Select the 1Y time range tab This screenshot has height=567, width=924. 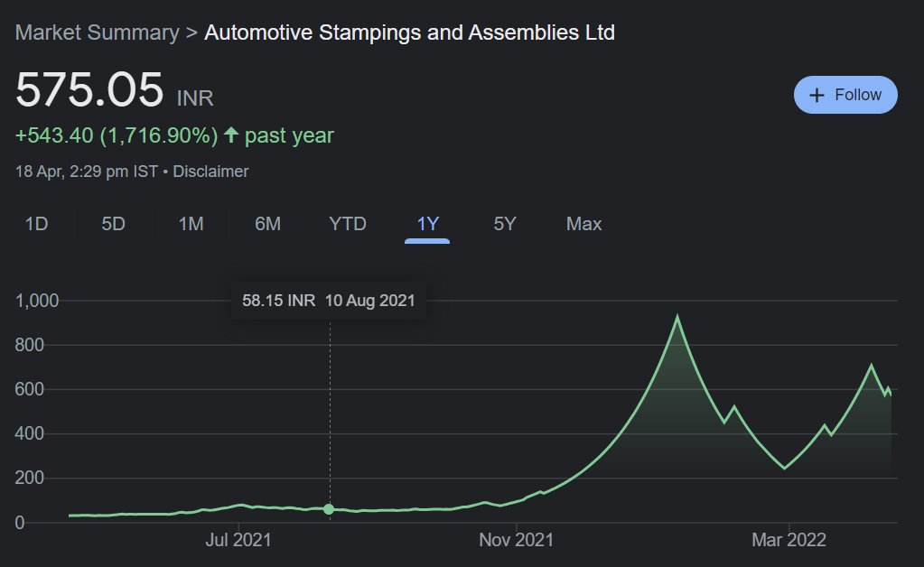[428, 224]
